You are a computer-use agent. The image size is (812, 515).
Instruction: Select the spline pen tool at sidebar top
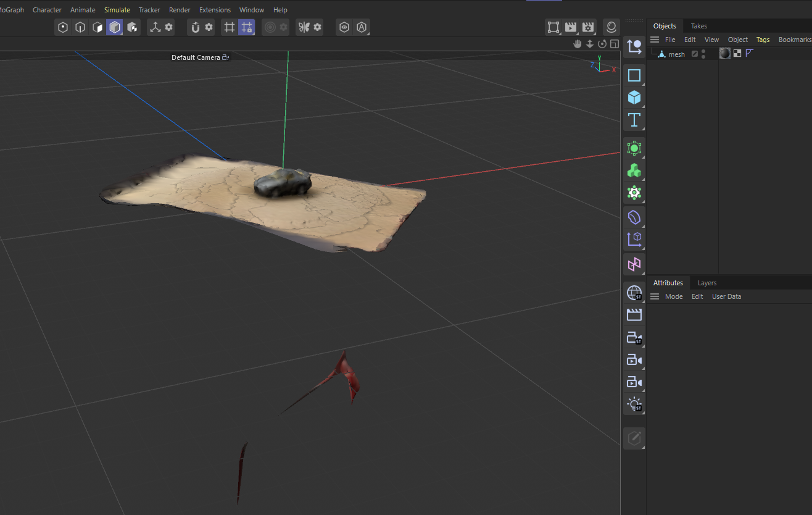pos(634,47)
